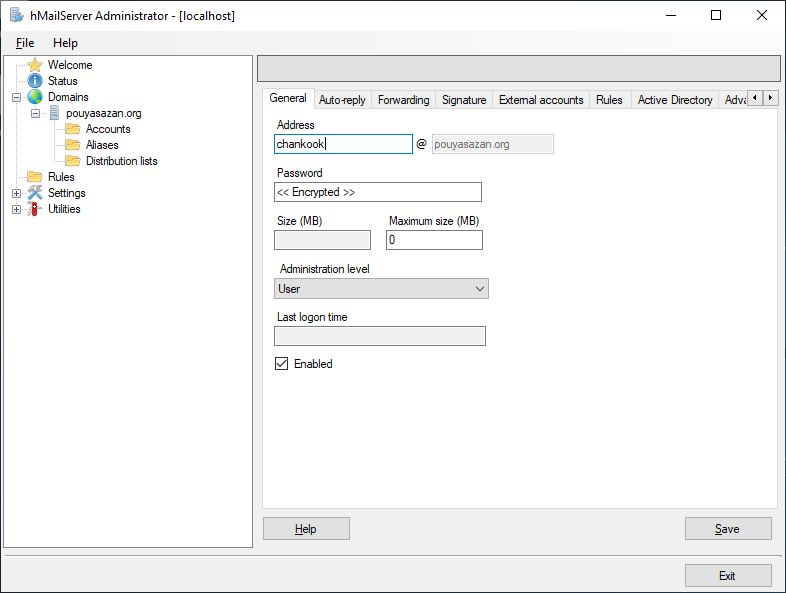
Task: Click the Exit button
Action: [x=727, y=576]
